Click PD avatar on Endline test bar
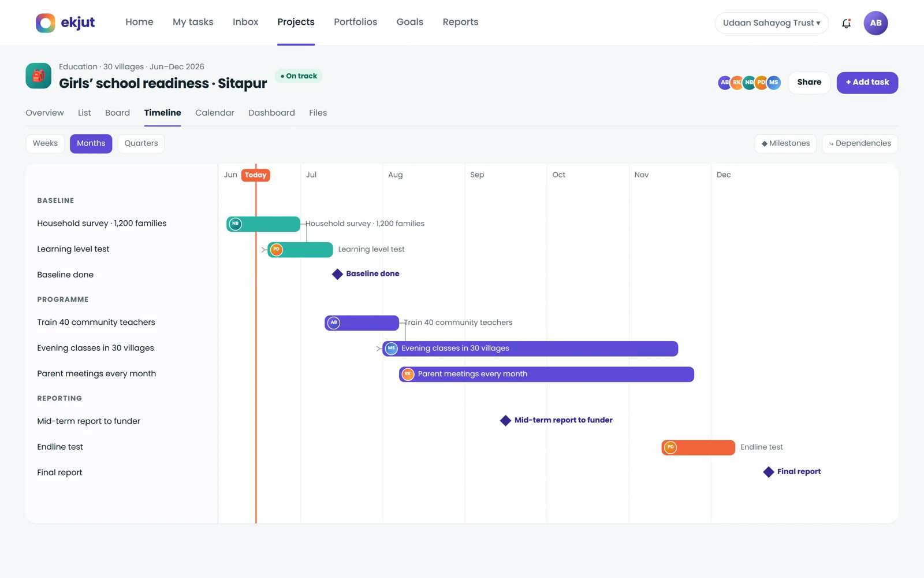The image size is (924, 578). (x=670, y=447)
